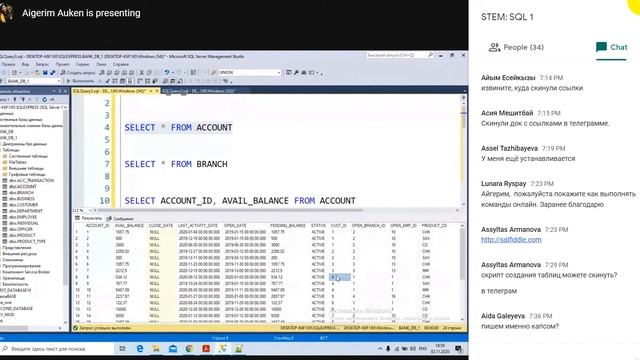Switch to the Сообщения messages tab
The image size is (640, 360).
pyautogui.click(x=120, y=218)
